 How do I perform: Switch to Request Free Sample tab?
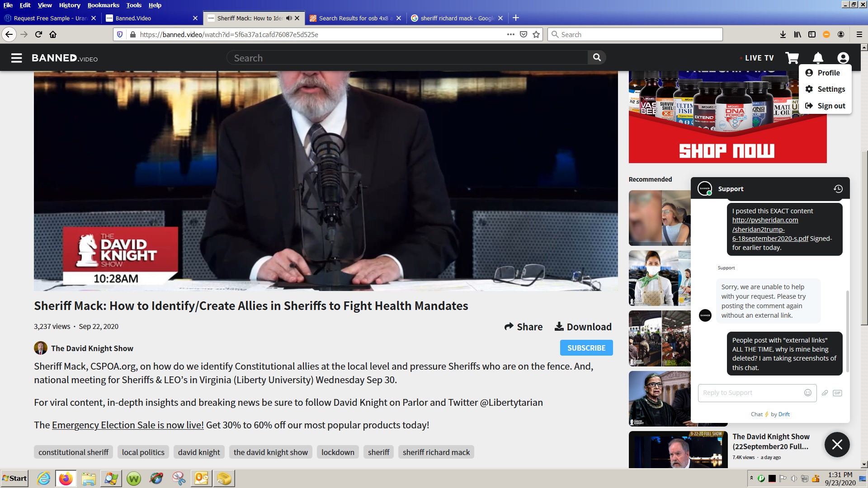[50, 18]
